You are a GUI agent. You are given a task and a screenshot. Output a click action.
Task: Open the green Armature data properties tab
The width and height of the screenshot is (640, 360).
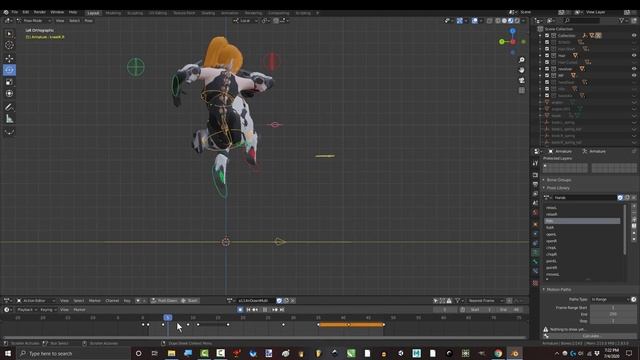(x=535, y=252)
